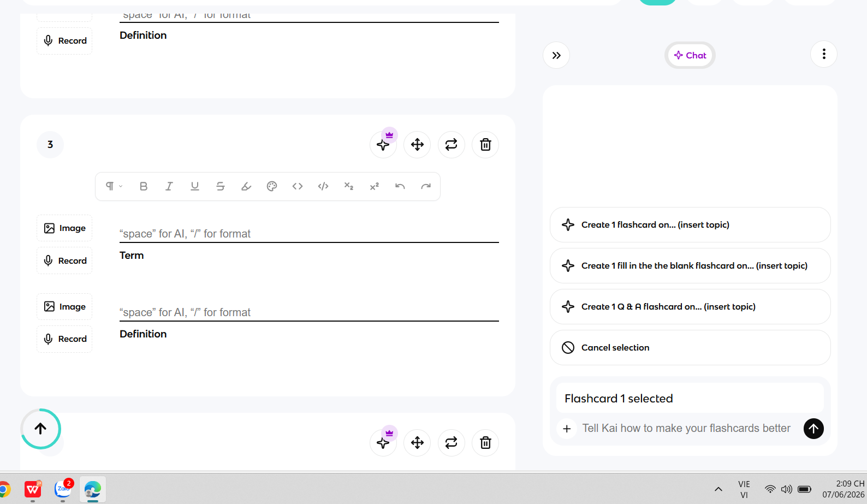Open Zalo from the taskbar
The height and width of the screenshot is (504, 867).
click(63, 489)
